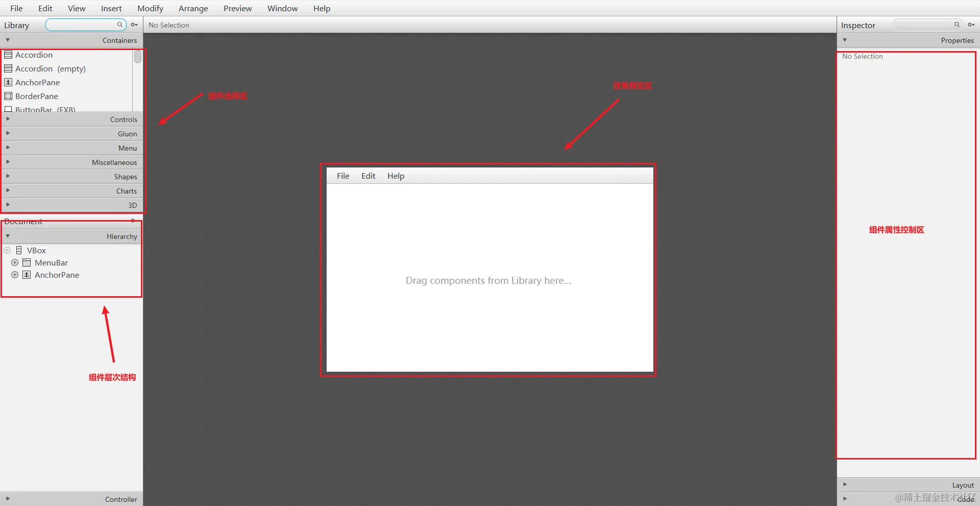Click the MenuBar icon in the Hierarchy panel

tap(27, 262)
